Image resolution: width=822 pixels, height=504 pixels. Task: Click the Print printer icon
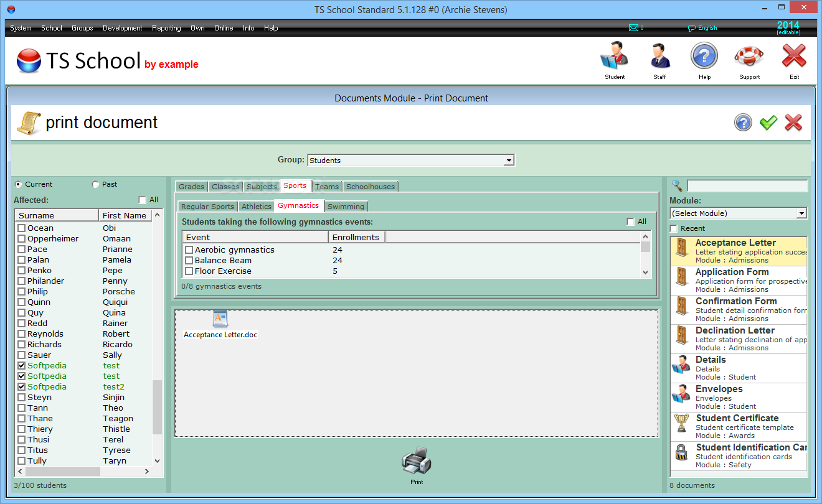pos(417,462)
